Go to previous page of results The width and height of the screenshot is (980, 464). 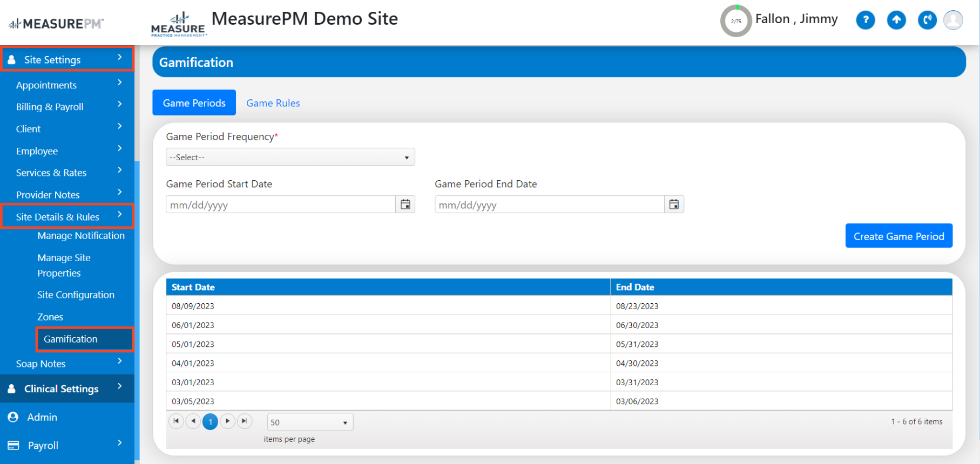pyautogui.click(x=193, y=421)
